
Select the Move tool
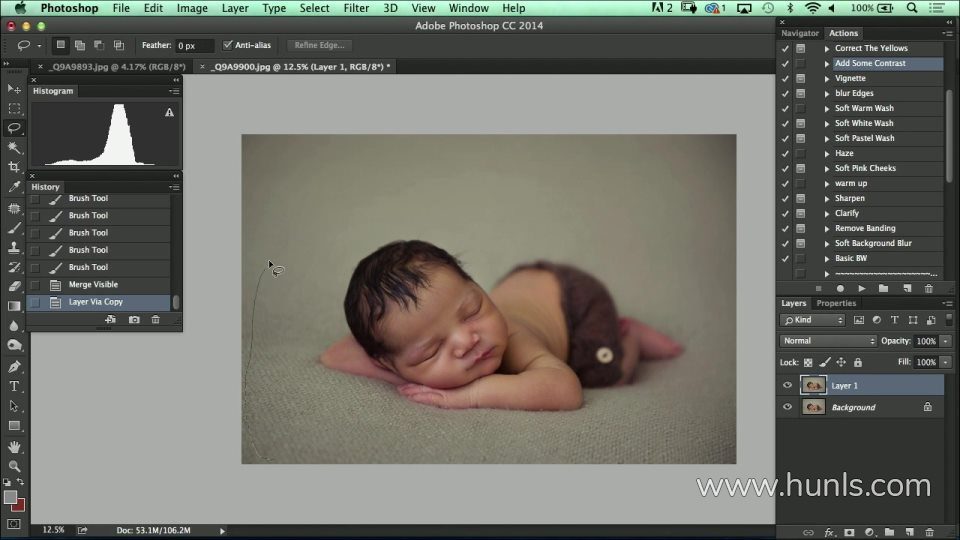click(x=14, y=89)
